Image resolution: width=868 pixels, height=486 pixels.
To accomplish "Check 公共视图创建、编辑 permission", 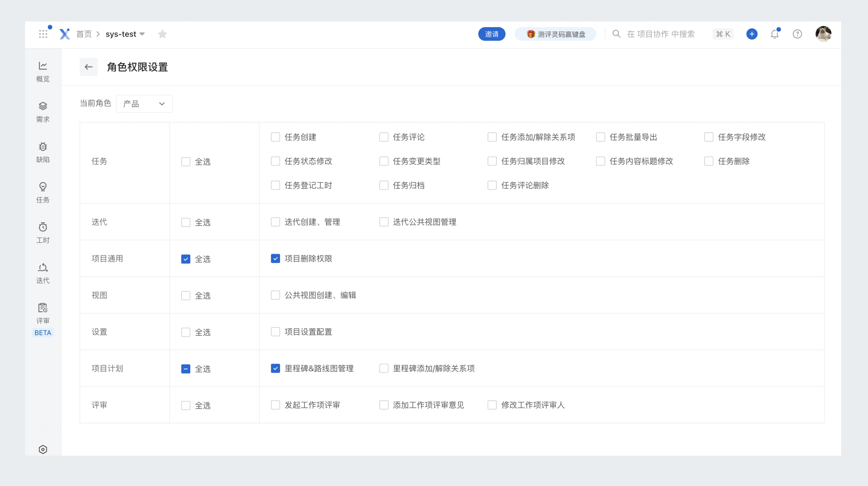I will (275, 295).
